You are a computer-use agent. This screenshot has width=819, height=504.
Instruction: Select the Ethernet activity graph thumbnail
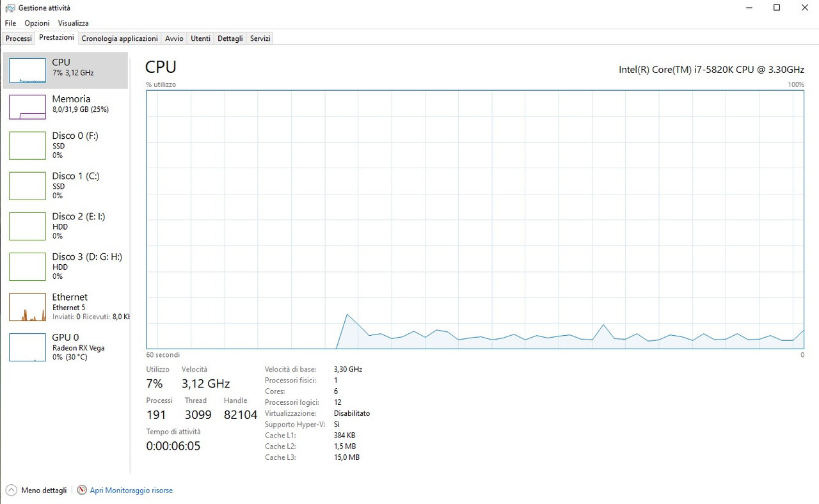pyautogui.click(x=28, y=306)
